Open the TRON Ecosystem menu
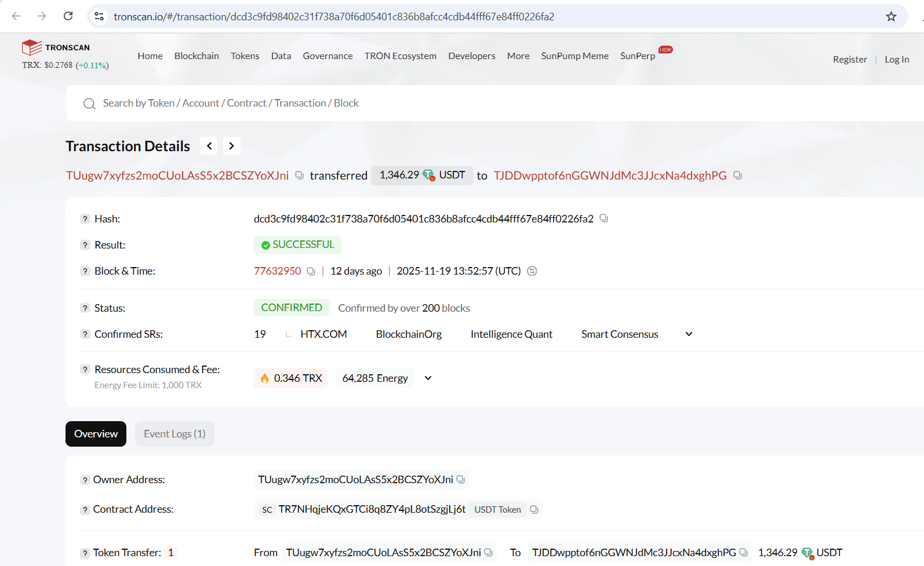924x566 pixels. [401, 56]
